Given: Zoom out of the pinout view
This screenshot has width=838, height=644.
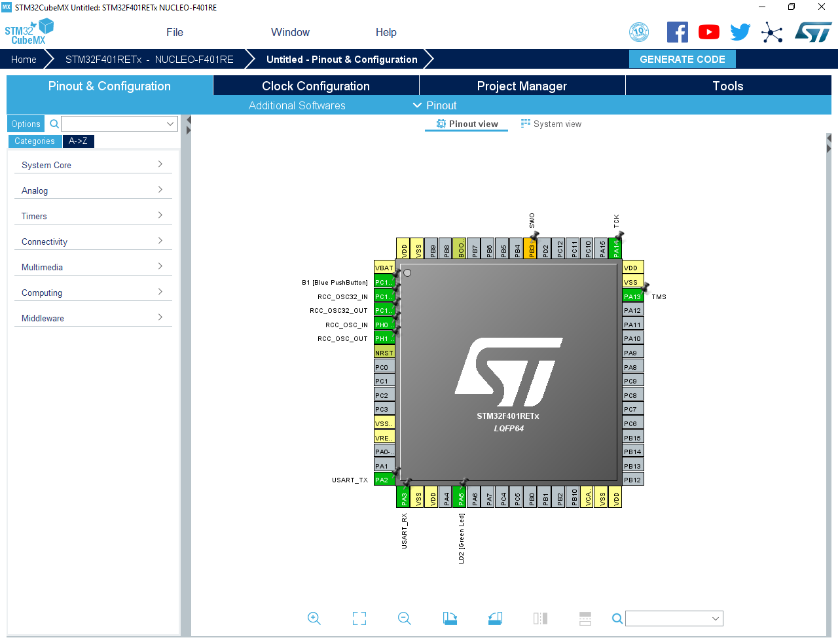Looking at the screenshot, I should click(405, 618).
